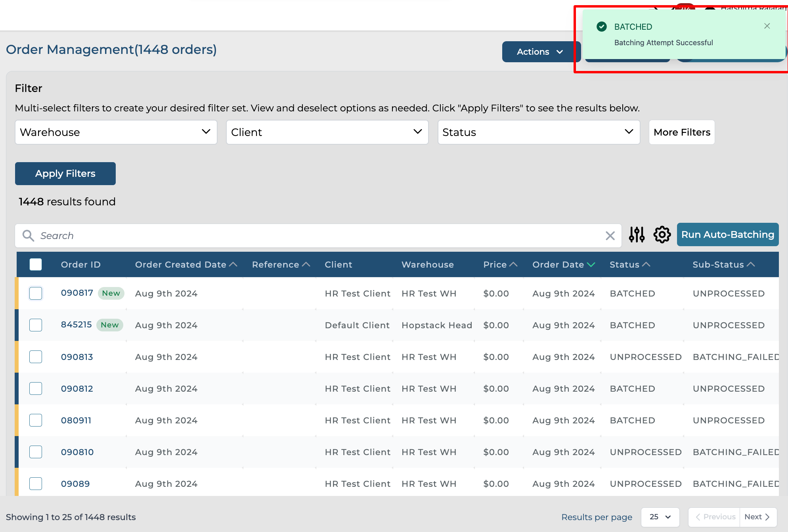This screenshot has height=532, width=788.
Task: Open the Actions menu
Action: tap(540, 52)
